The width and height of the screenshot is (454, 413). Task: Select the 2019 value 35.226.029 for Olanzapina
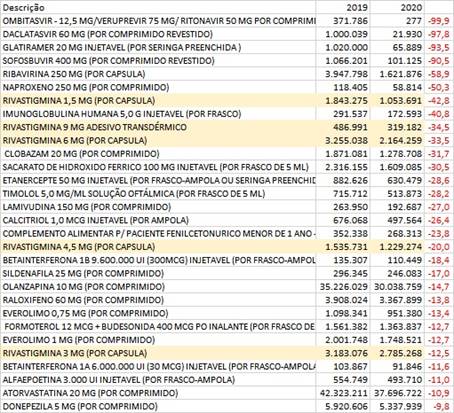(343, 287)
